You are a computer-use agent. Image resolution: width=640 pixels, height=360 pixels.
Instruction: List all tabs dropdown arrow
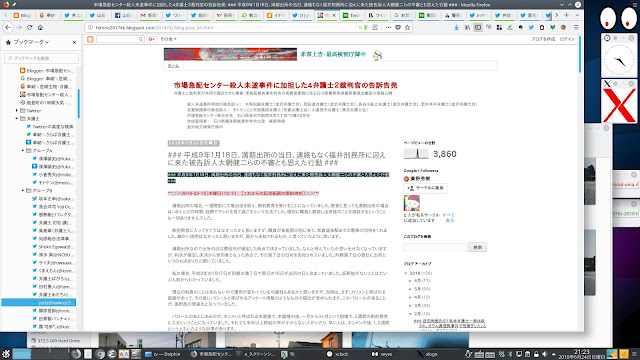pos(577,15)
